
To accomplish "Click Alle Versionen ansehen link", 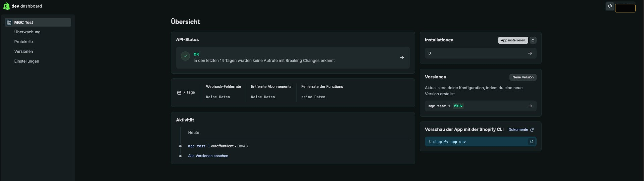I will coord(208,156).
